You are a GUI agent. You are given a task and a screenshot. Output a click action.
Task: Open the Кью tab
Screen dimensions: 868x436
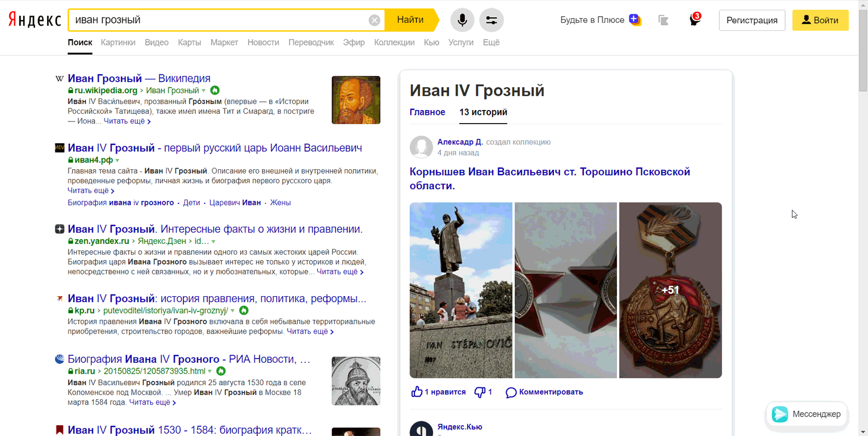coord(431,42)
